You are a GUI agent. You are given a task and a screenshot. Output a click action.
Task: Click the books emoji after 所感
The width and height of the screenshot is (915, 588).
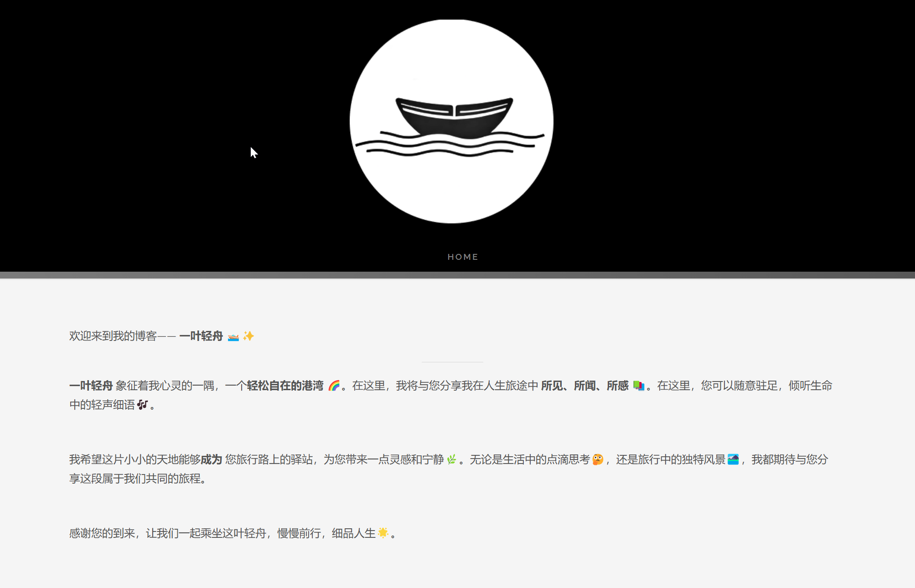pos(639,386)
